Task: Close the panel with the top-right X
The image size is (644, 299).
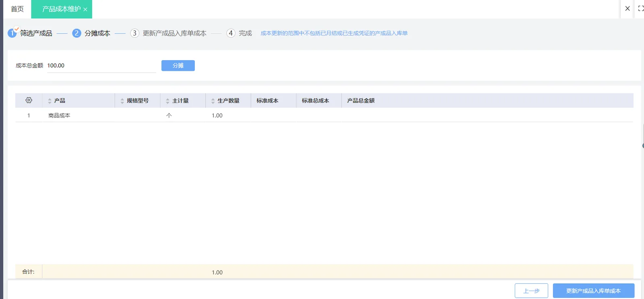Action: click(x=627, y=8)
